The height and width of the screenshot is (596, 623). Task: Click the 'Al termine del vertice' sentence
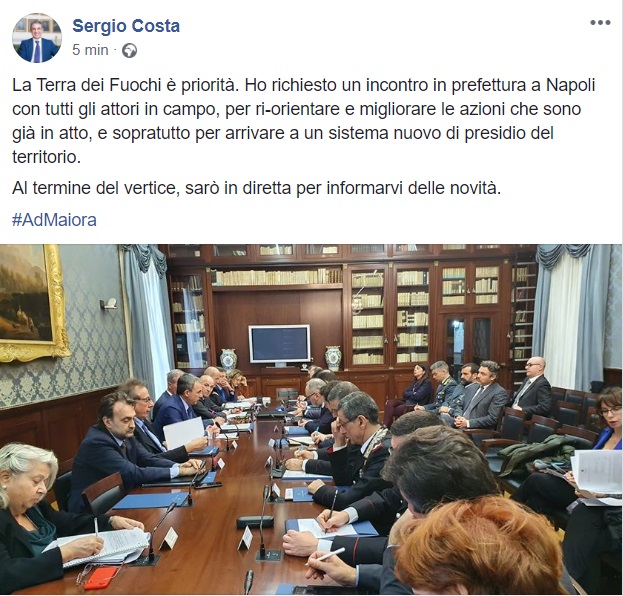coord(257,188)
